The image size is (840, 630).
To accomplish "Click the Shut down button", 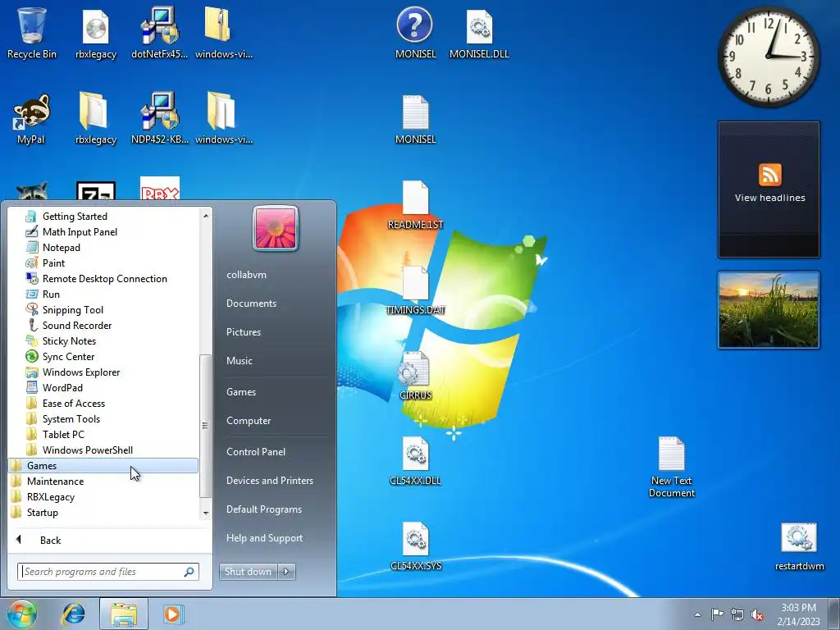I will (x=249, y=572).
